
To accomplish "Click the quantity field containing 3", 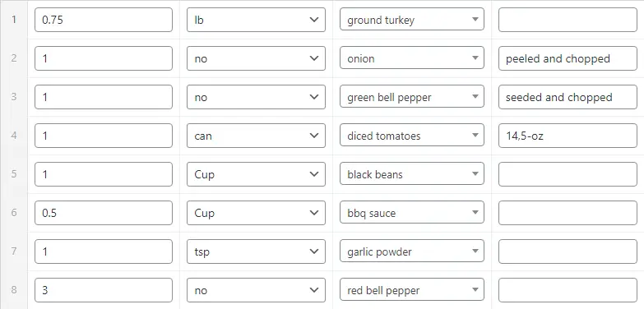I will [x=104, y=290].
